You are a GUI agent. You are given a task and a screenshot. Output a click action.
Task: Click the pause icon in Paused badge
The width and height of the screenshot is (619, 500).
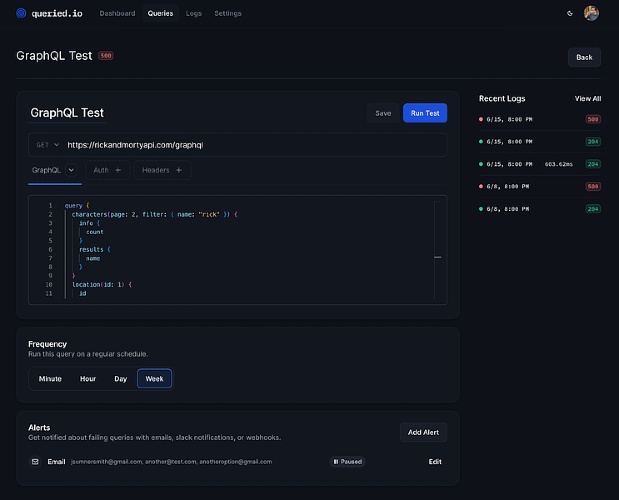pyautogui.click(x=336, y=461)
